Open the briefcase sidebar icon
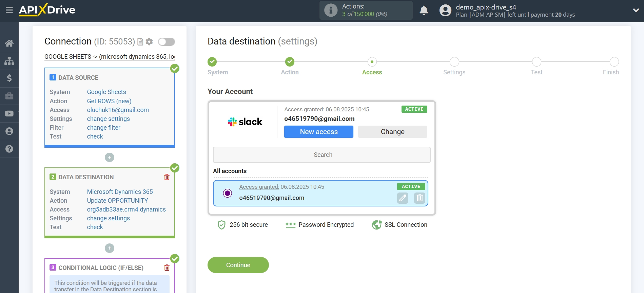 [x=9, y=96]
